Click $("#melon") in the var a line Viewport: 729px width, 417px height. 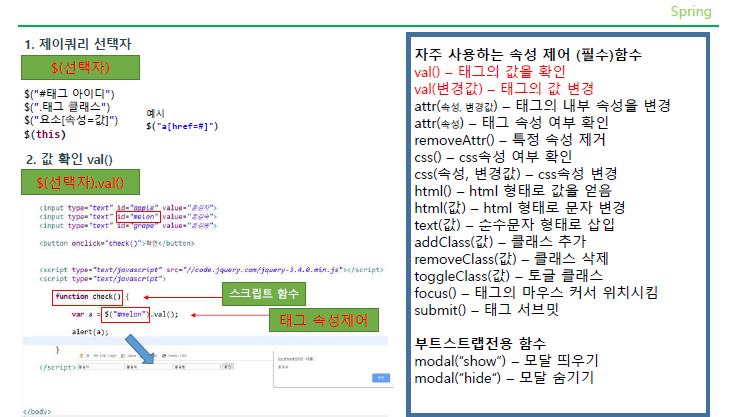(x=126, y=314)
